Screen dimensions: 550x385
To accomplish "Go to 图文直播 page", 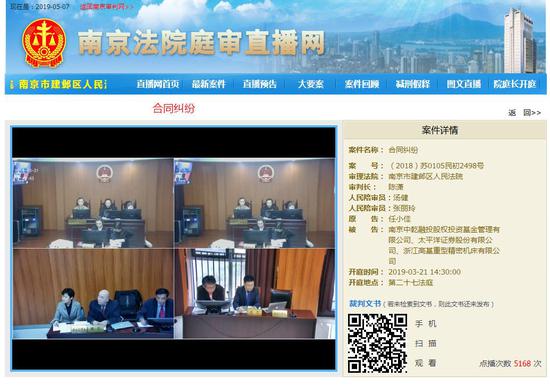I will point(463,84).
